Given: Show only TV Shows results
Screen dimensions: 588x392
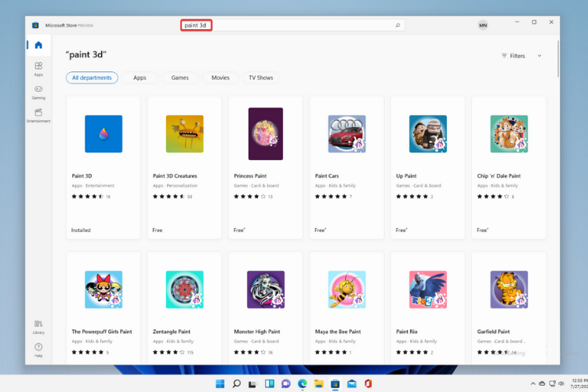Looking at the screenshot, I should pyautogui.click(x=260, y=78).
